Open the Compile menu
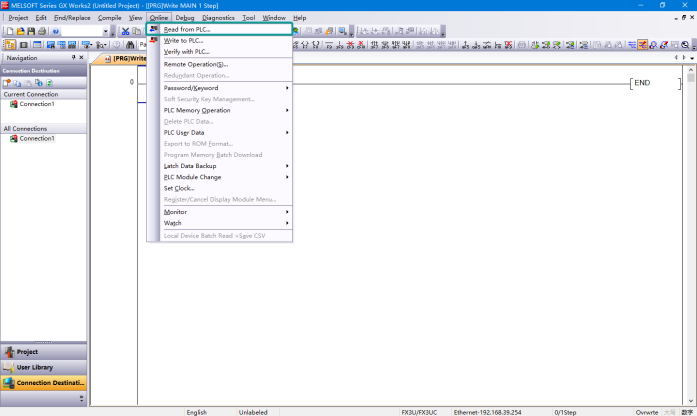The height and width of the screenshot is (416, 697). 109,18
